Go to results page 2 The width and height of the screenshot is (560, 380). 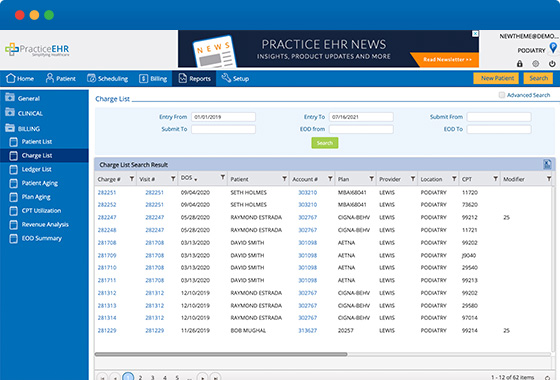(x=140, y=378)
